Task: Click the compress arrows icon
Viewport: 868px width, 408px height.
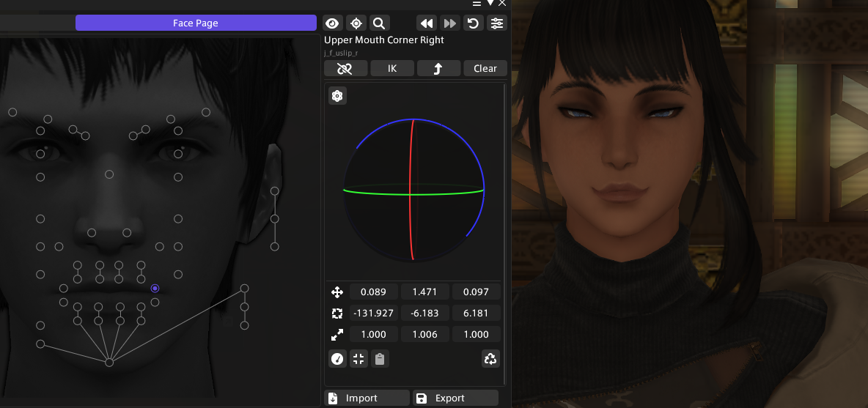Action: 358,359
